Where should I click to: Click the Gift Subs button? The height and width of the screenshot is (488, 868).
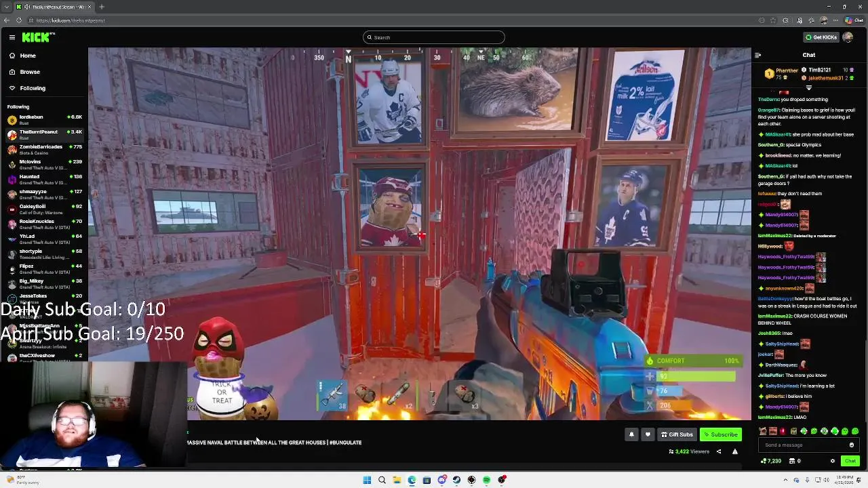[677, 434]
